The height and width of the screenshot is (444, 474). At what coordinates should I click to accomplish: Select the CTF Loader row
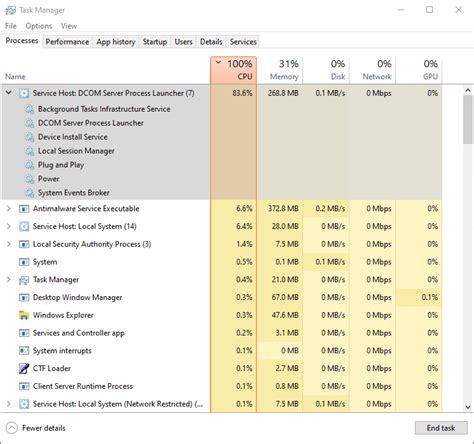point(222,368)
